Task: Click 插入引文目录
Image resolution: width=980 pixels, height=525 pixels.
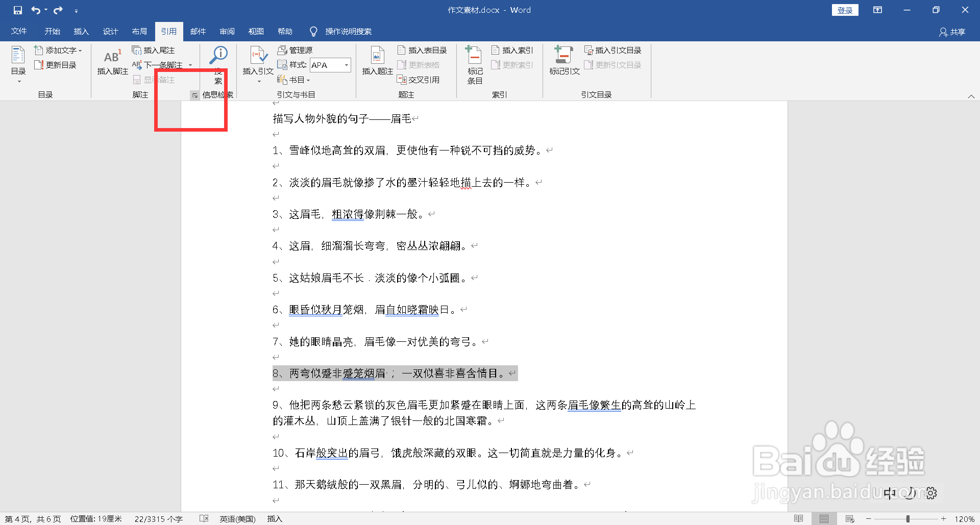Action: pos(612,50)
